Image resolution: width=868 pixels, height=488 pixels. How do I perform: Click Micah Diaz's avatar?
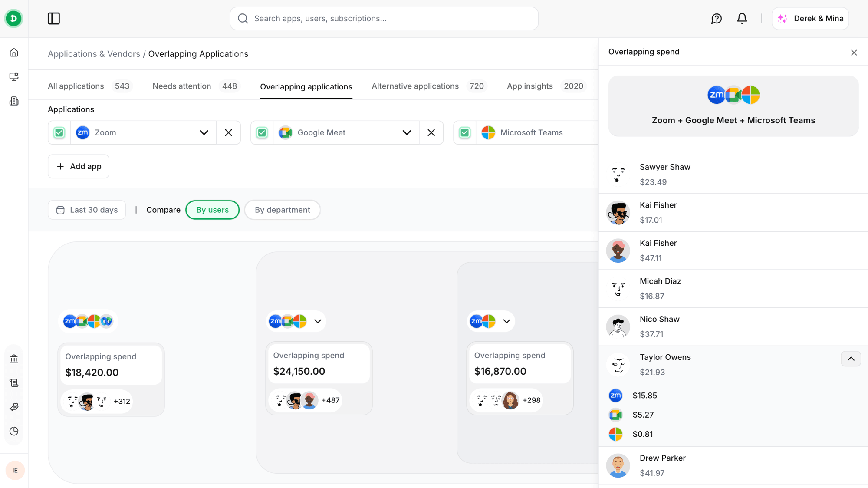(x=618, y=289)
